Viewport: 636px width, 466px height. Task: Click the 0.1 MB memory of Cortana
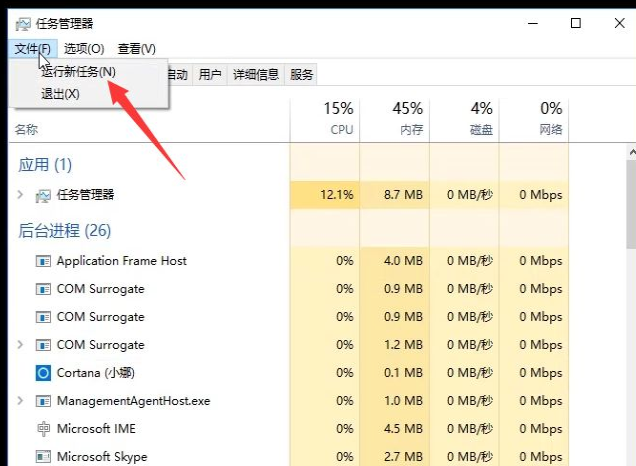(403, 373)
